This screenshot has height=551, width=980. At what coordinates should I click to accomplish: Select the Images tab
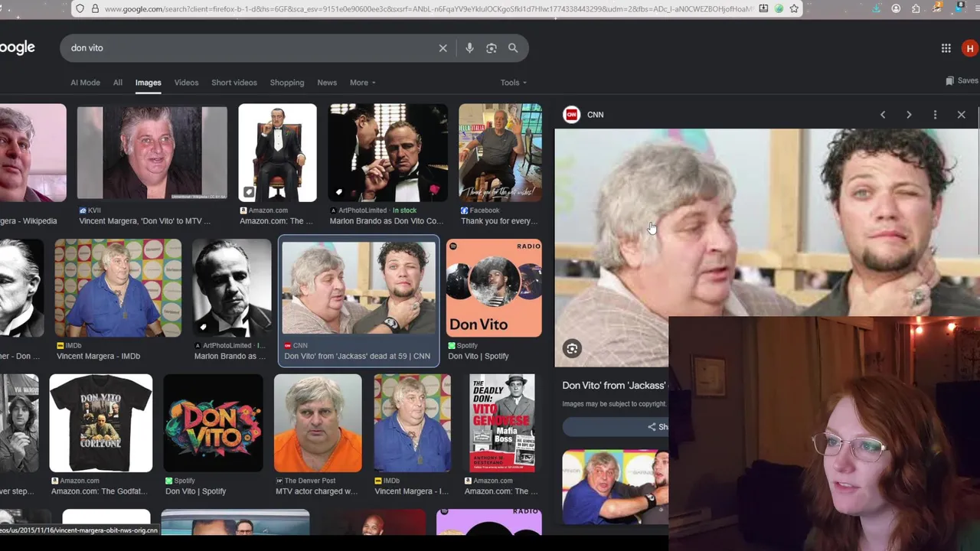pos(149,83)
